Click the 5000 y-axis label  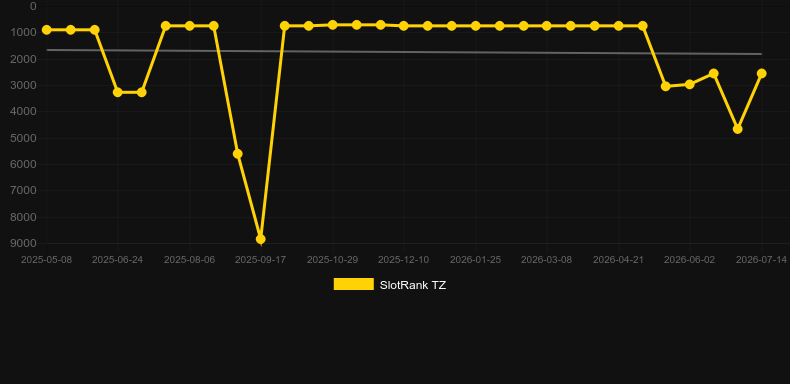click(x=24, y=138)
